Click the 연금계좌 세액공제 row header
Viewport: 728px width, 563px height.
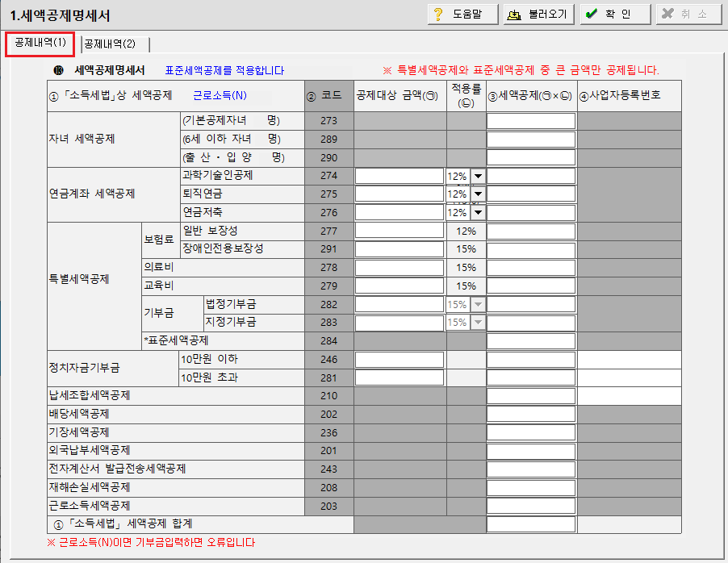[114, 194]
